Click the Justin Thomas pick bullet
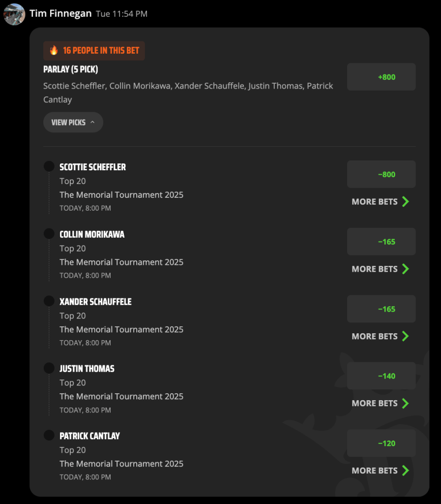The image size is (441, 504). [x=49, y=368]
